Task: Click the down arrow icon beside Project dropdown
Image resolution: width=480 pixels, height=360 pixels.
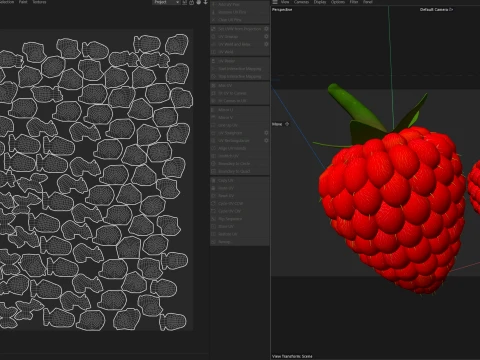Action: (206, 2)
